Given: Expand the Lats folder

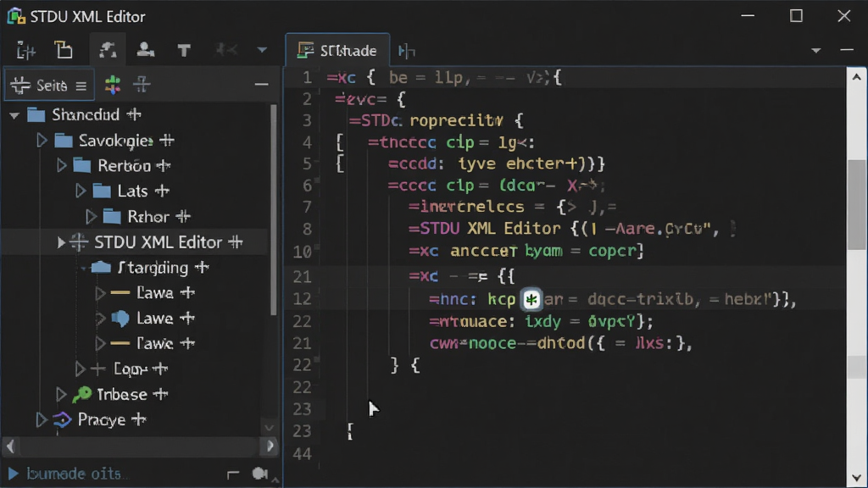Looking at the screenshot, I should (x=81, y=191).
